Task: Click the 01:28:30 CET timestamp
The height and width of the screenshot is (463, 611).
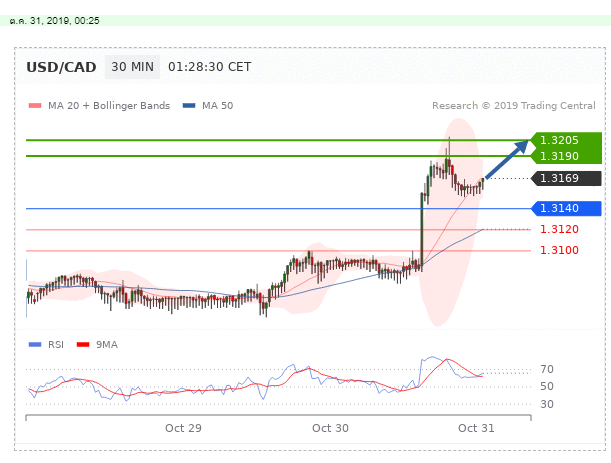Action: [210, 67]
